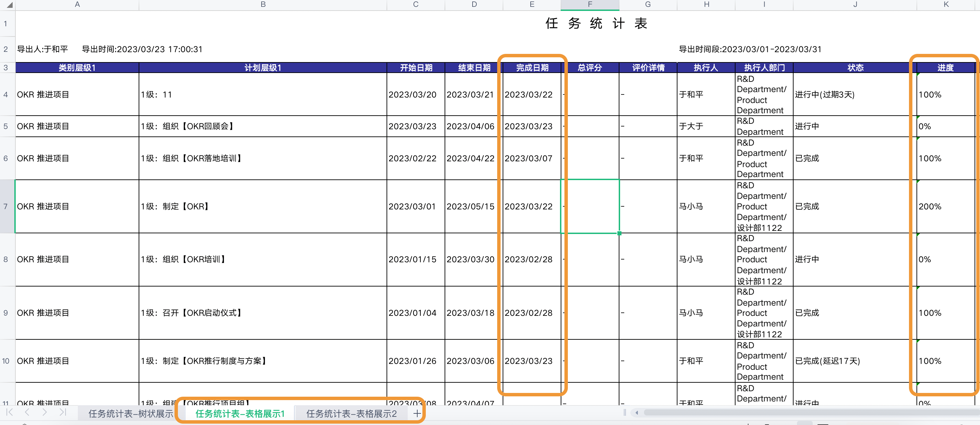Select column K header
The height and width of the screenshot is (425, 980).
point(946,4)
